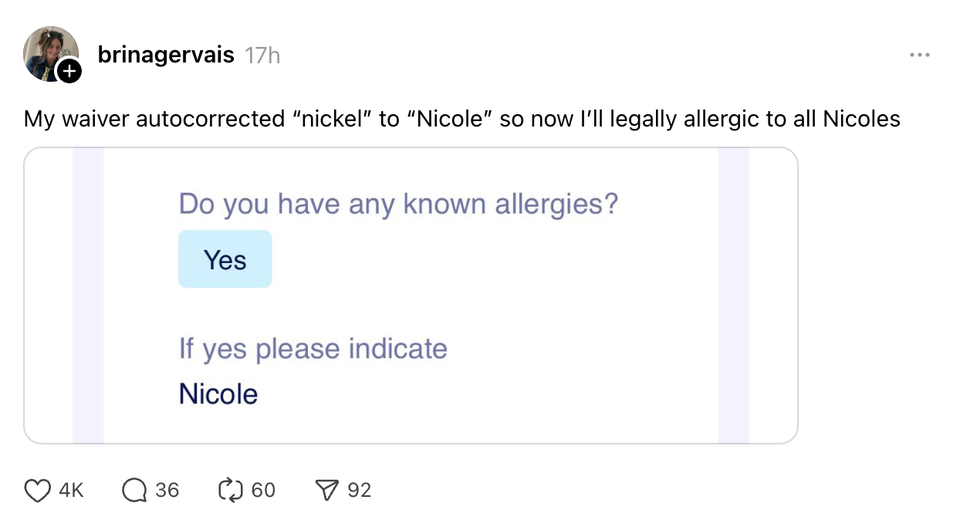Image resolution: width=960 pixels, height=520 pixels.
Task: Click "Do you have any known allergies?" question
Action: click(x=398, y=205)
